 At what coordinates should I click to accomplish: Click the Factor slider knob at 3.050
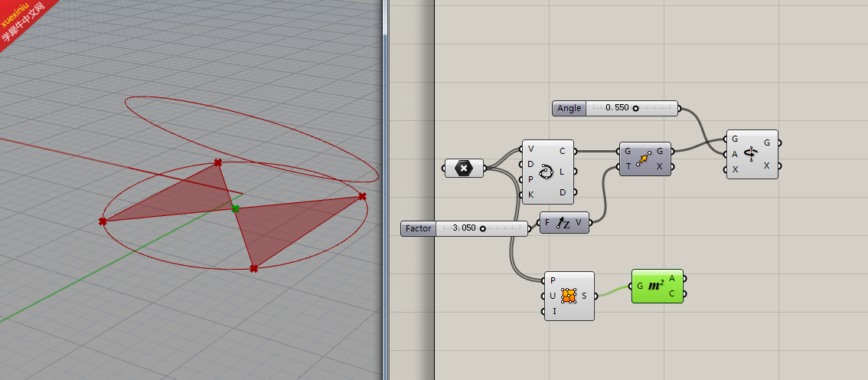coord(483,228)
